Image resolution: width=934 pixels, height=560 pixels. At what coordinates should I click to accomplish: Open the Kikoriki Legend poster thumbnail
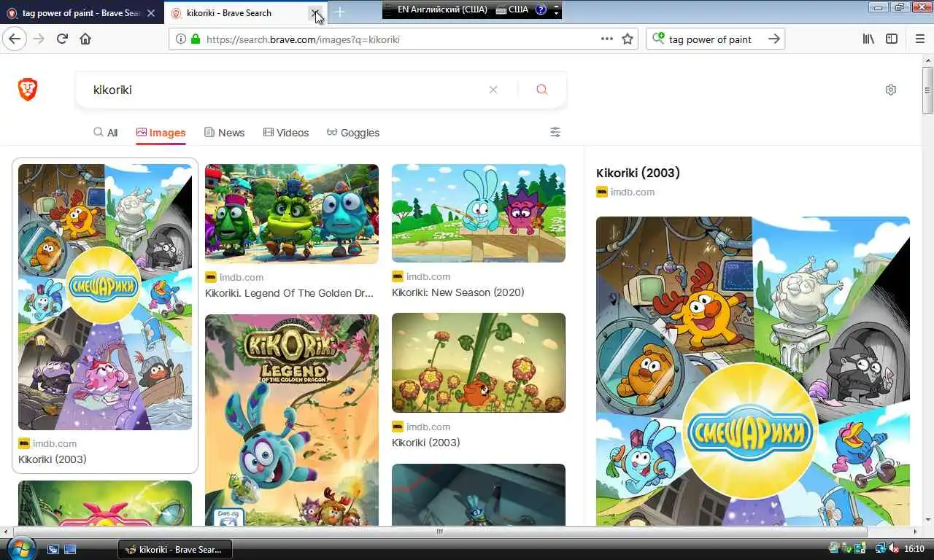292,419
